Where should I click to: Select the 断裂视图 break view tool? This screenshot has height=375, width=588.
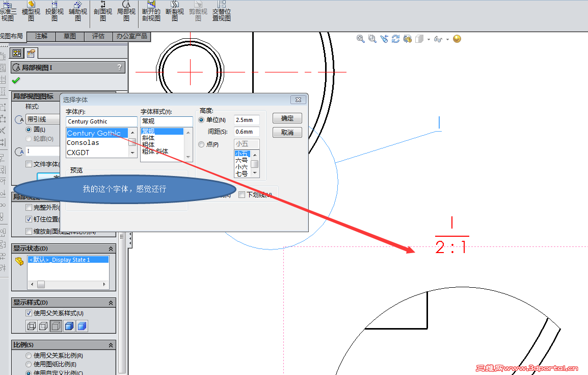(x=175, y=11)
